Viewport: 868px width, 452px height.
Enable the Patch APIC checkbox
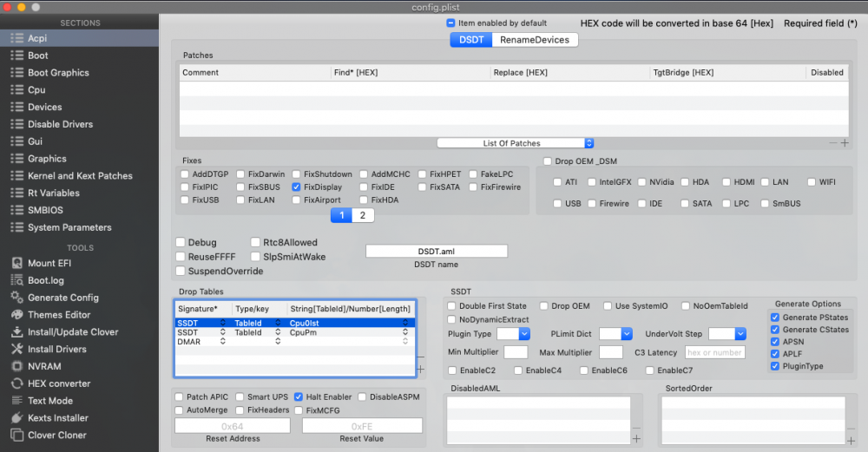point(179,396)
